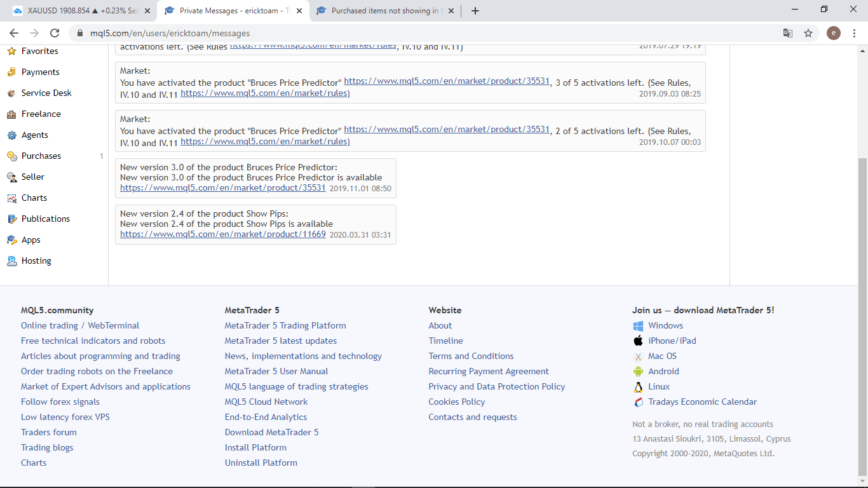The image size is (868, 488).
Task: Click the Tradays calendar icon
Action: point(638,402)
